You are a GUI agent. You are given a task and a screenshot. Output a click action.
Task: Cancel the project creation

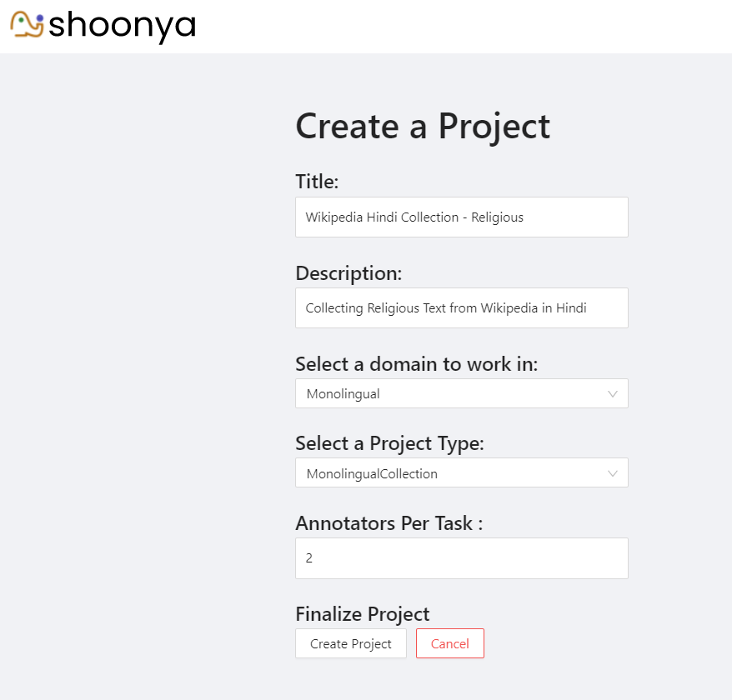point(450,644)
